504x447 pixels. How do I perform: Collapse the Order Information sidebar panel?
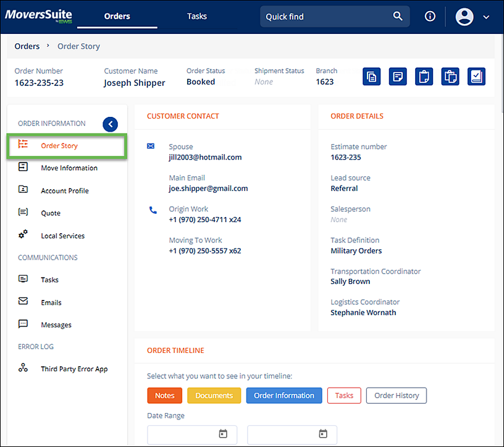[x=110, y=124]
